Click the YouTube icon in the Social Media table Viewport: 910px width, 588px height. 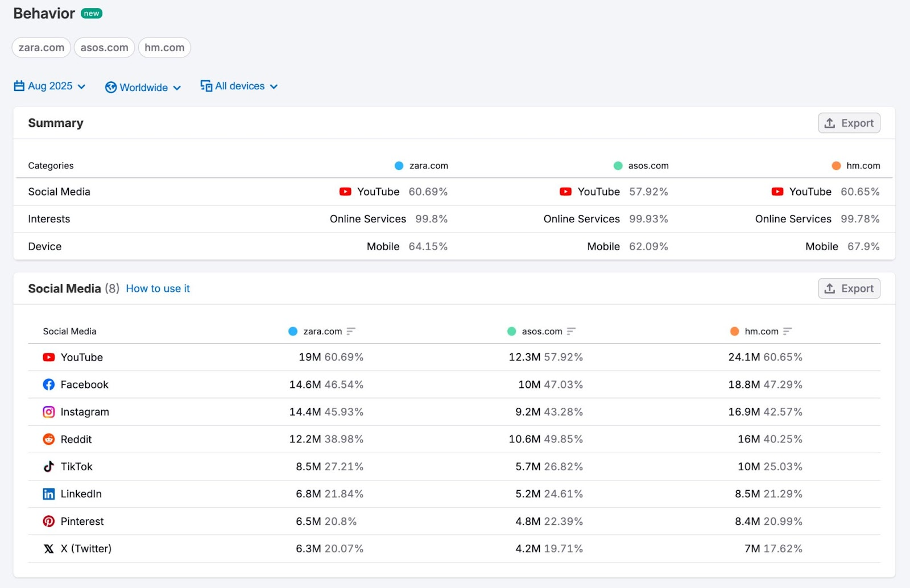[48, 357]
